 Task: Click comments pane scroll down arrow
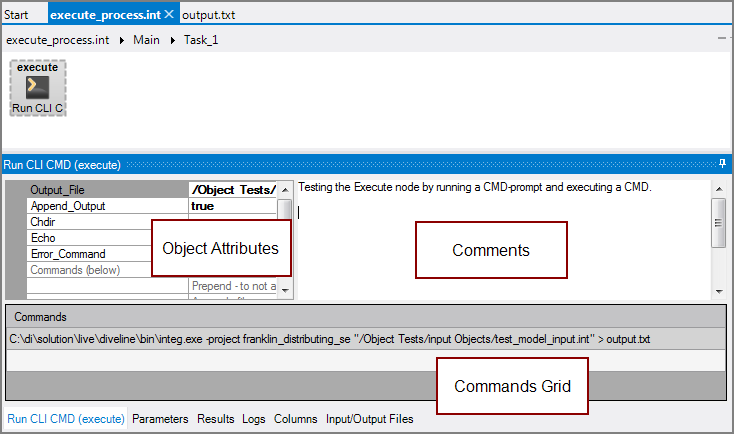click(719, 291)
